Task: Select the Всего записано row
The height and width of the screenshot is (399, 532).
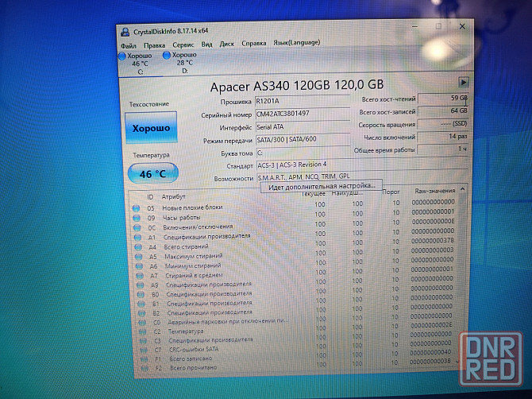Action: (x=298, y=357)
